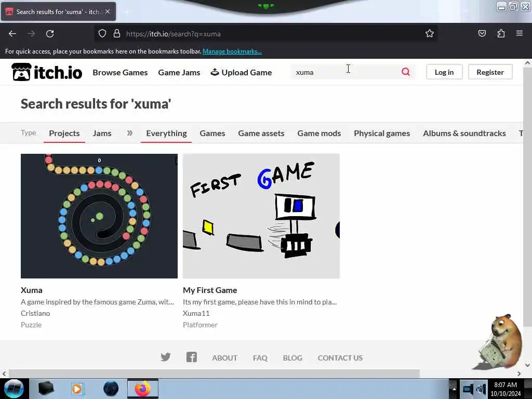Open the CONTACT US footer link
The width and height of the screenshot is (532, 399).
pos(340,357)
